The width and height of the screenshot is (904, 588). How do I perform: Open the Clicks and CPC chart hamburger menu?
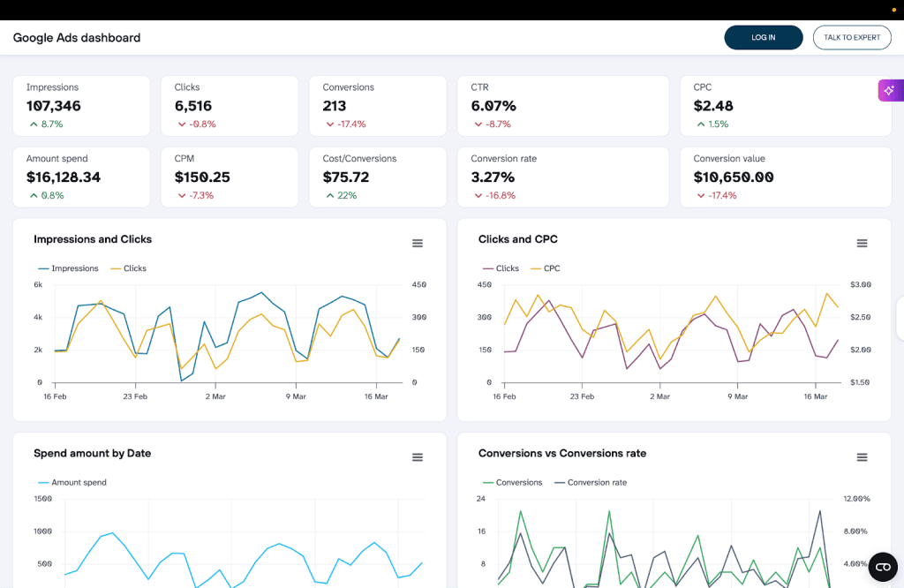862,244
